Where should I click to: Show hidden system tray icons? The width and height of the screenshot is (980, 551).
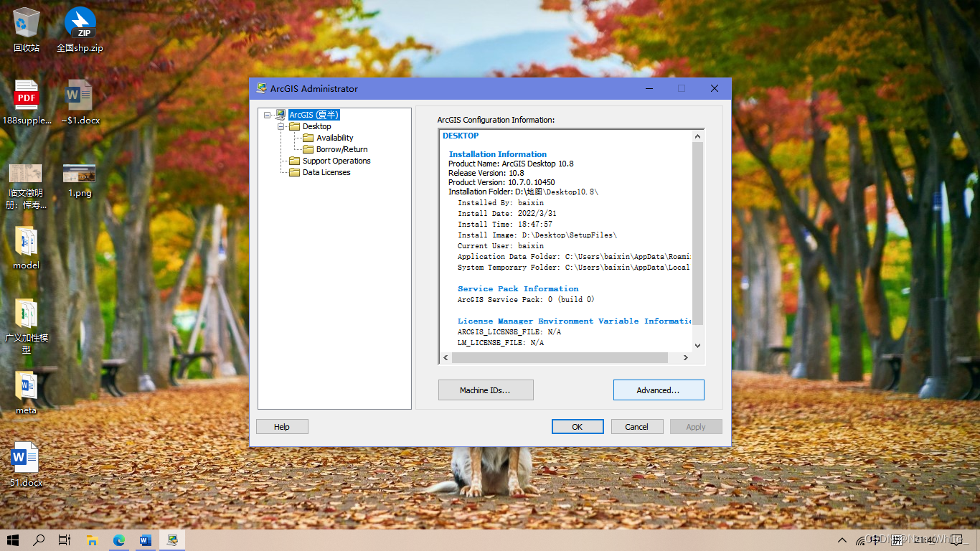click(842, 540)
